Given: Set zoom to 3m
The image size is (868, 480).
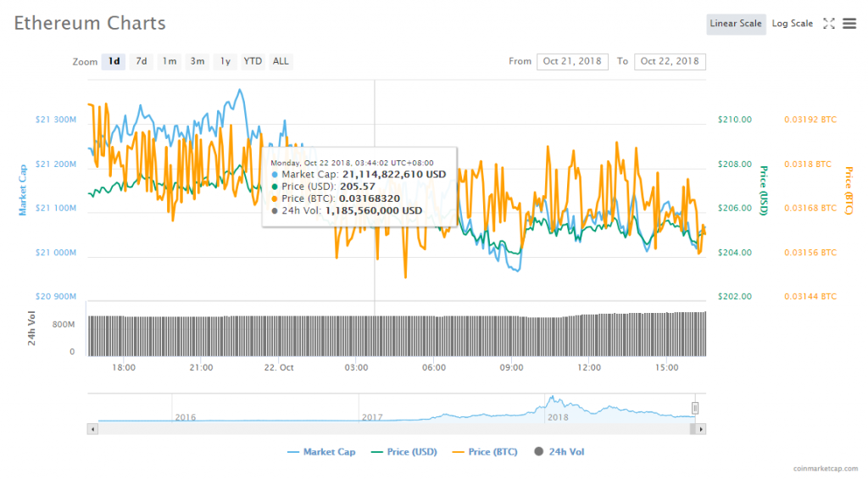Looking at the screenshot, I should point(198,61).
